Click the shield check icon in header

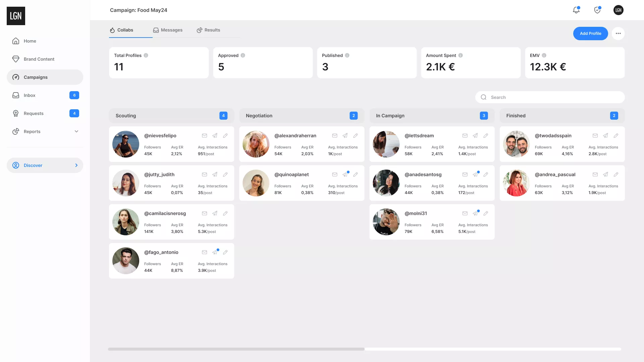597,10
